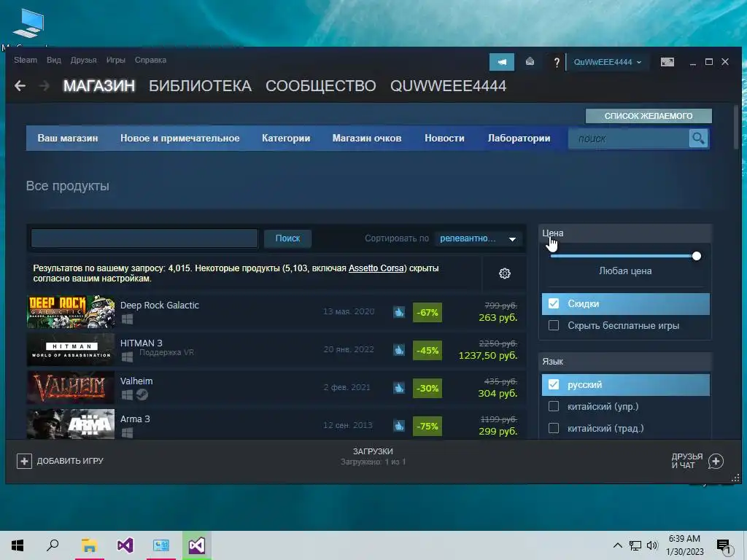Click the review thumbs-up icon for Deep Rock Galactic
The image size is (747, 560).
(399, 312)
